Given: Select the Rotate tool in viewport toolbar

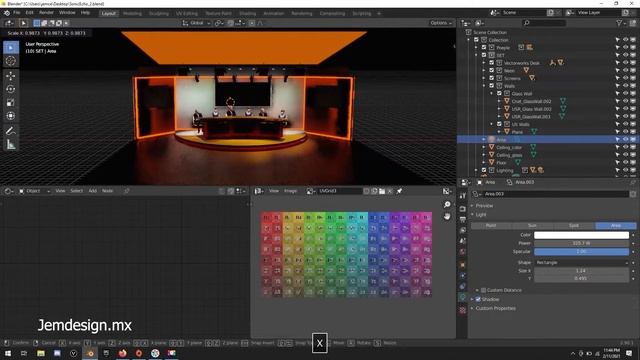Looking at the screenshot, I should pos(11,89).
